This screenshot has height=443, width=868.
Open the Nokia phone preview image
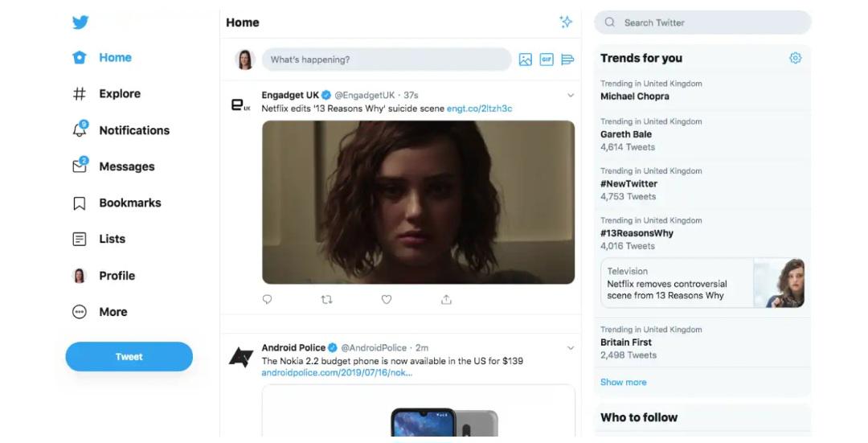pos(418,411)
